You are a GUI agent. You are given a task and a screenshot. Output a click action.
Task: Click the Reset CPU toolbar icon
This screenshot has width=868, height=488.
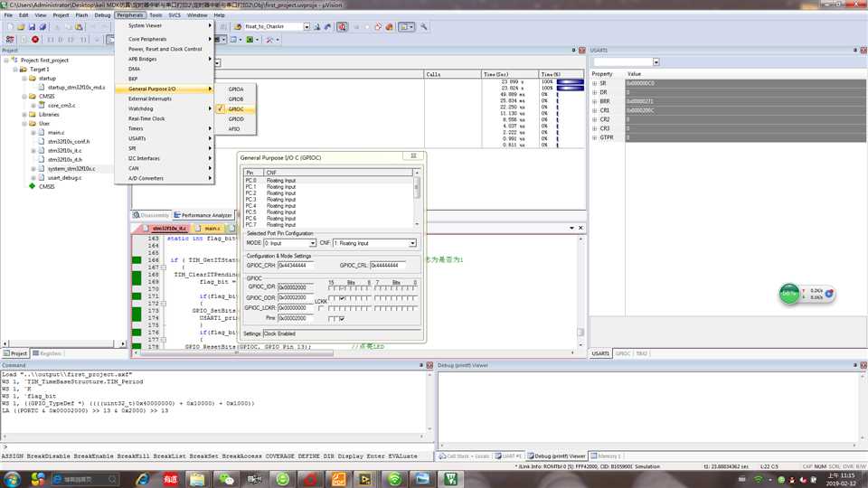[10, 39]
